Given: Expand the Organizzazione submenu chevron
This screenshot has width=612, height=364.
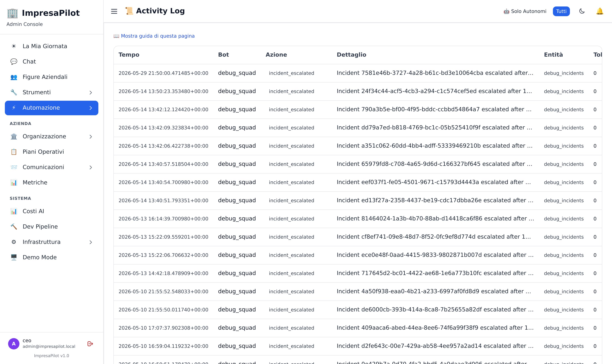Looking at the screenshot, I should tap(91, 137).
